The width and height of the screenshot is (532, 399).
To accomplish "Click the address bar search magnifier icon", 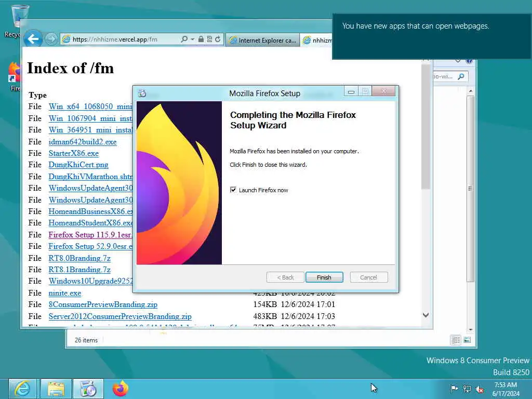I will click(x=183, y=39).
